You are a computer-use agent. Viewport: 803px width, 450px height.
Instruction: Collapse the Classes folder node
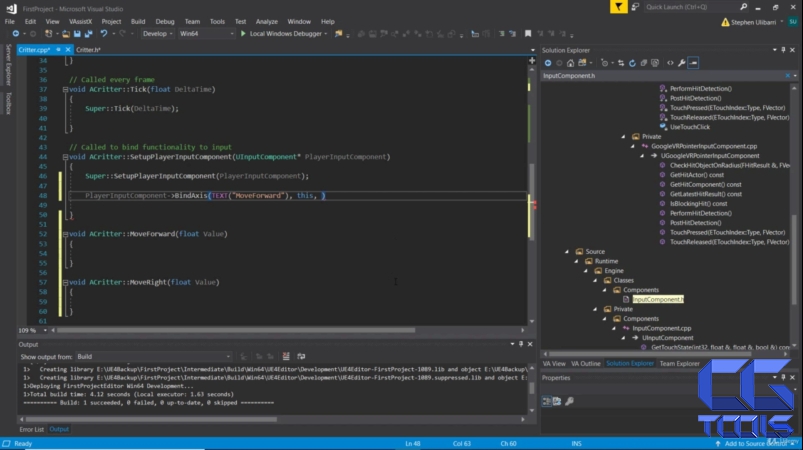[x=595, y=281]
